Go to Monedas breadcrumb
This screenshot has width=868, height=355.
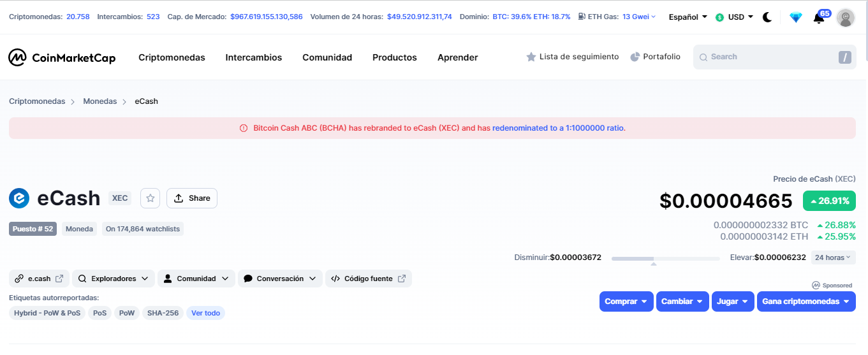100,101
